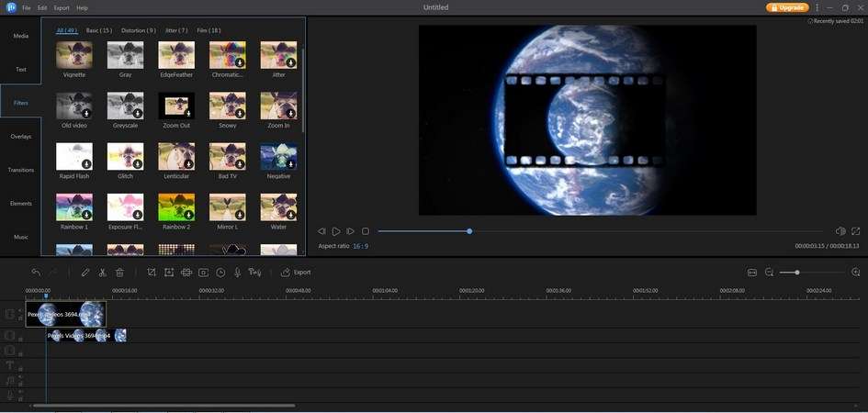Zoom in the timeline with magnifier plus

point(856,272)
